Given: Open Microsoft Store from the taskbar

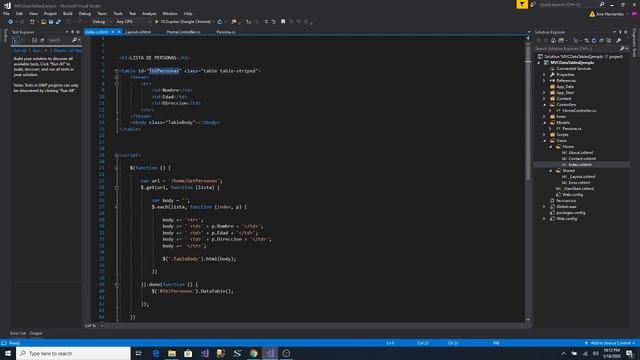Looking at the screenshot, I should (x=188, y=353).
